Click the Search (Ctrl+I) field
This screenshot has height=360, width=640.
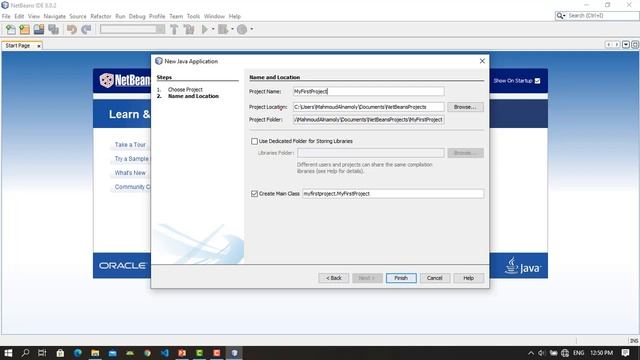pos(602,16)
